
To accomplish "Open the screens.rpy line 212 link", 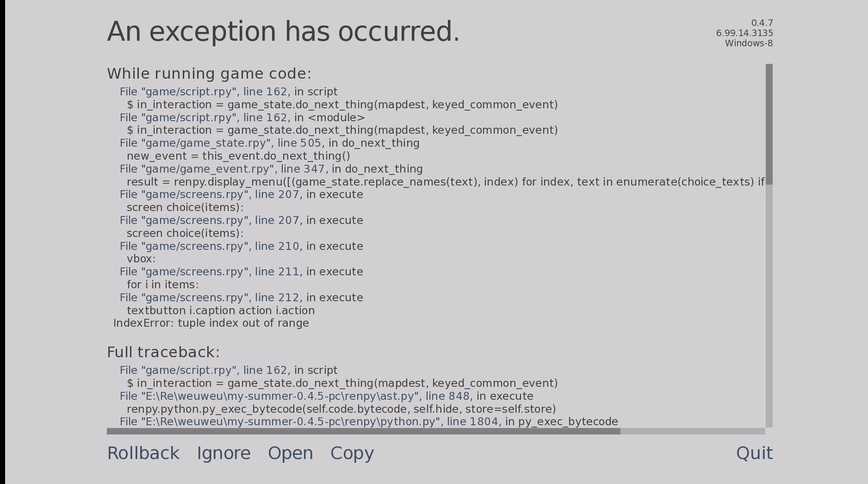I will click(209, 298).
